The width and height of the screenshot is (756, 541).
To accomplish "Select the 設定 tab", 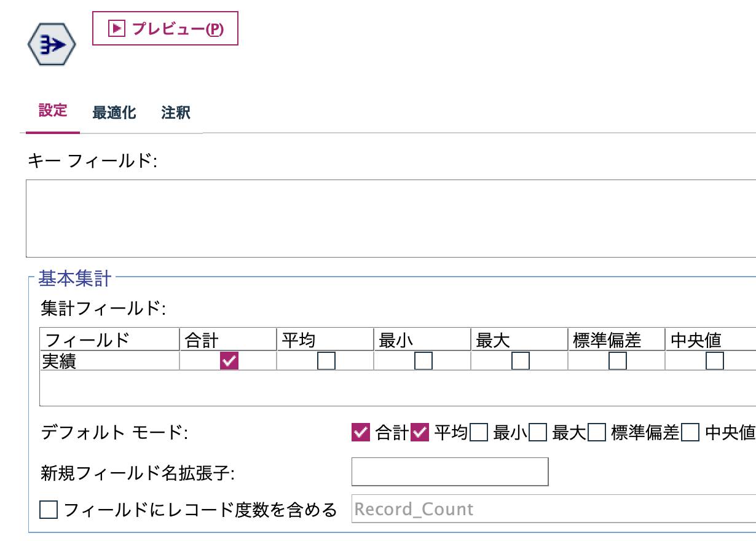I will [x=53, y=111].
